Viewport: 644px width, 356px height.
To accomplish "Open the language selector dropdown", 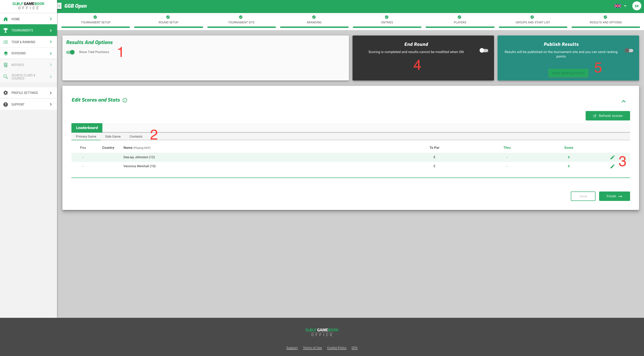I will coord(620,6).
